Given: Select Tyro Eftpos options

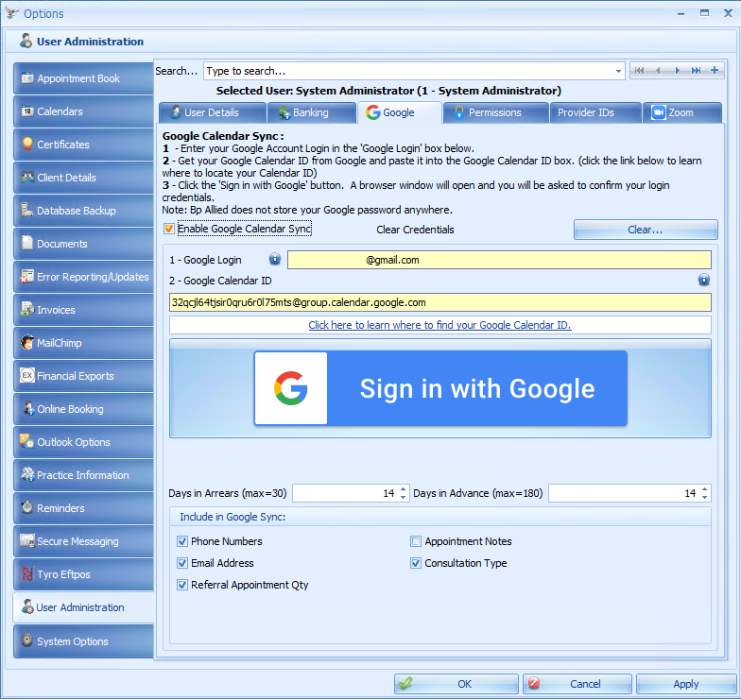Looking at the screenshot, I should [x=83, y=574].
